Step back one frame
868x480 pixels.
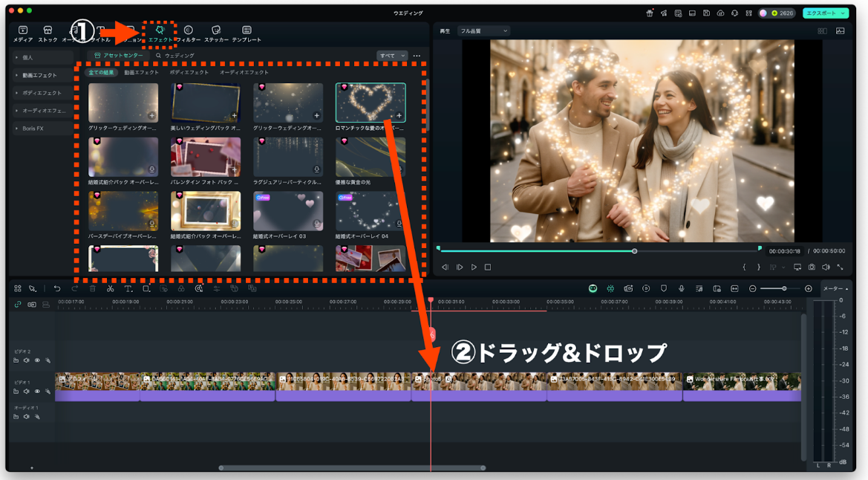445,267
